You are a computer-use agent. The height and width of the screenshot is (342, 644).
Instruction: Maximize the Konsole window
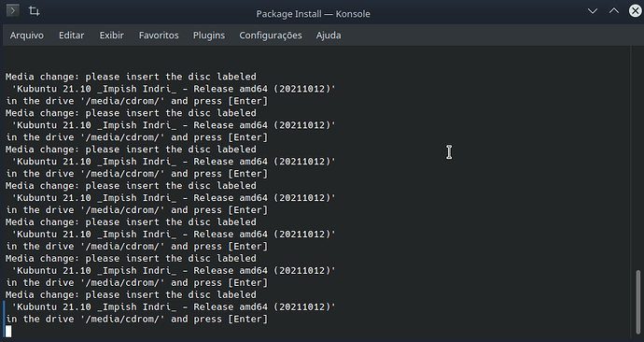tap(613, 10)
